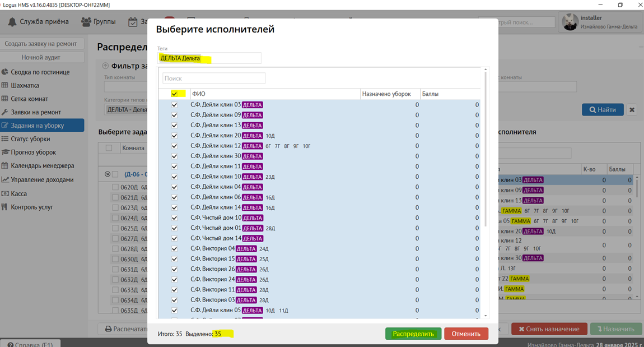Viewport: 644px width, 347px height.
Task: Collapse the Д-06 room group arrow
Action: [x=107, y=174]
